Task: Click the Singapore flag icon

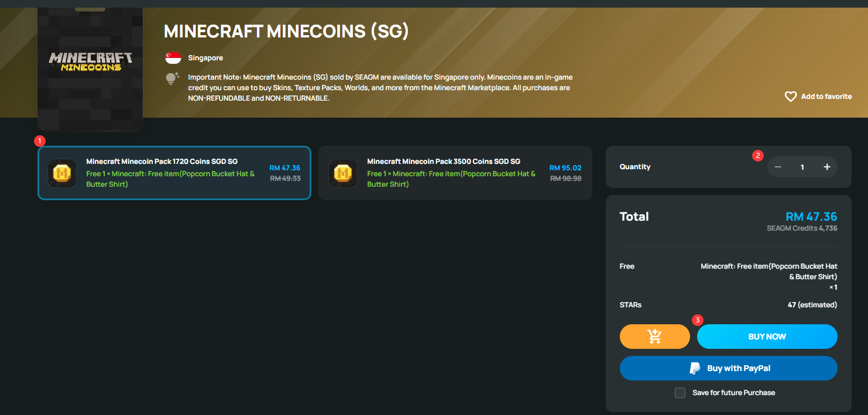Action: point(173,58)
